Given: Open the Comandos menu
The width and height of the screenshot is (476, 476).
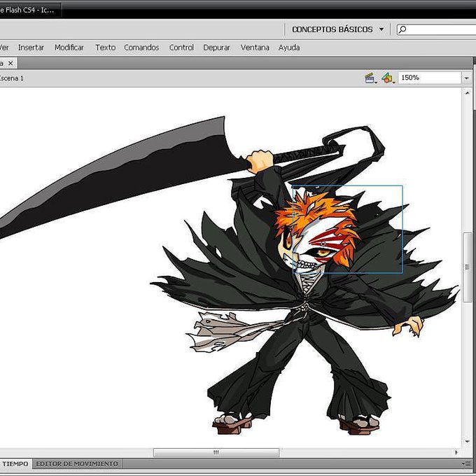Looking at the screenshot, I should click(141, 48).
